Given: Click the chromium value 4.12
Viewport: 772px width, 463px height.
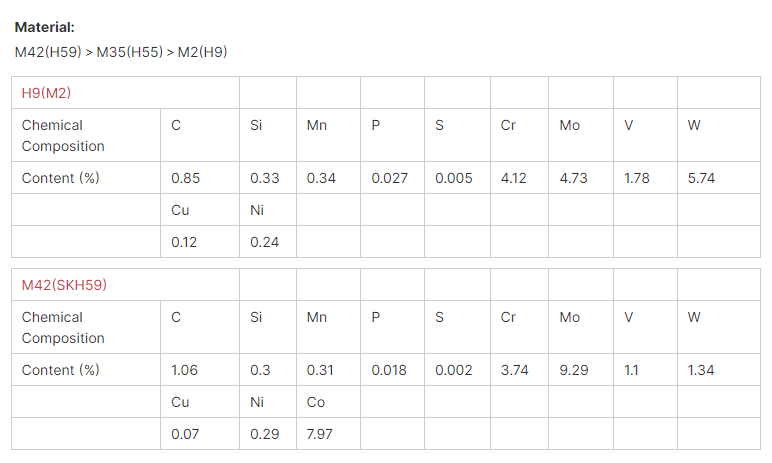Looking at the screenshot, I should coord(514,178).
